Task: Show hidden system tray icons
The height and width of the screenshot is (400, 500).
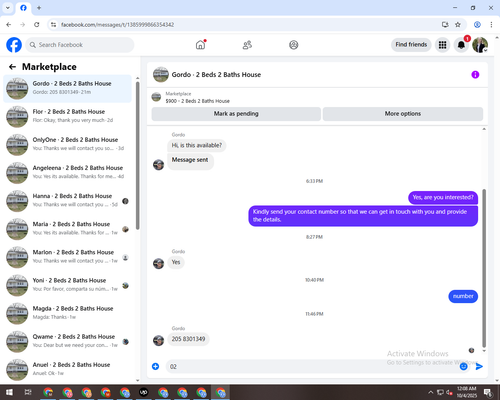Action: click(430, 392)
